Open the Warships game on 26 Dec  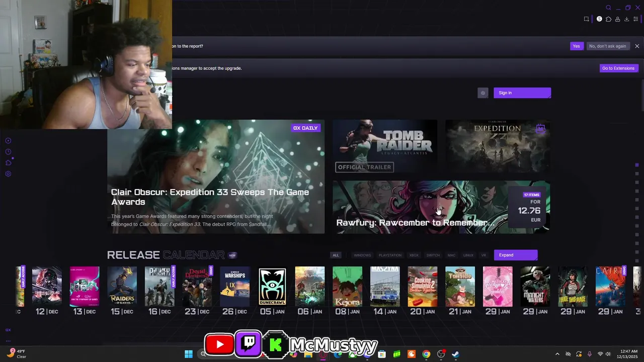coord(235,287)
